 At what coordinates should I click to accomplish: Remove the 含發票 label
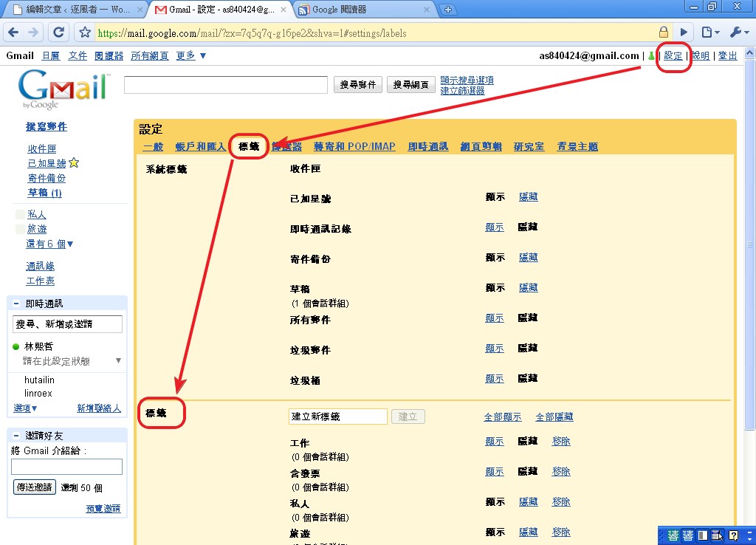(x=561, y=472)
